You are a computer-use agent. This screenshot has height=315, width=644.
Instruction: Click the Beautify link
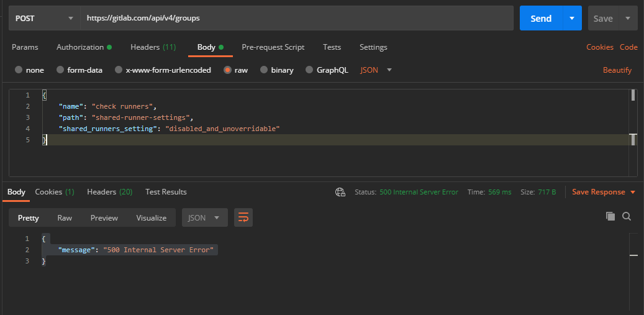tap(617, 70)
